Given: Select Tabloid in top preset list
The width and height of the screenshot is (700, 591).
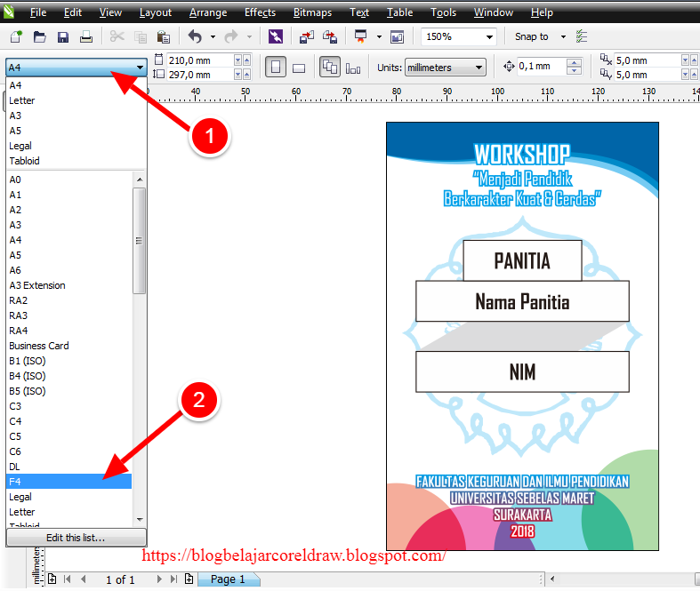Looking at the screenshot, I should [x=76, y=161].
